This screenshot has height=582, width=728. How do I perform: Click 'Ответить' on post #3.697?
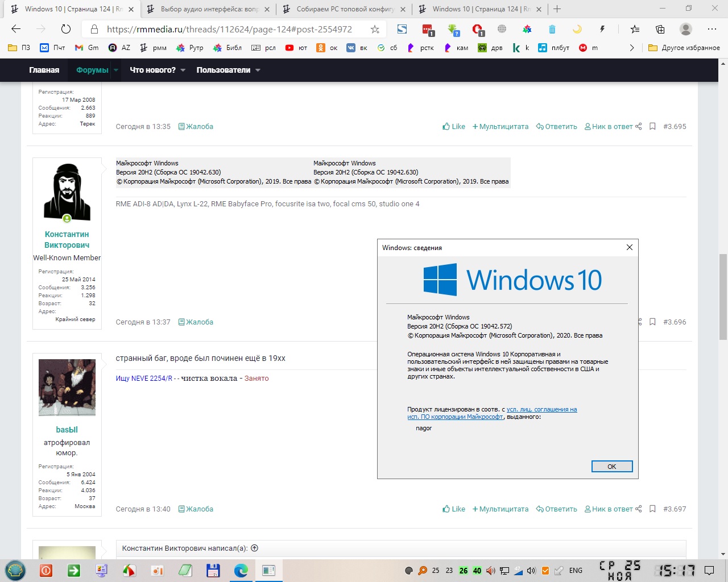click(557, 509)
